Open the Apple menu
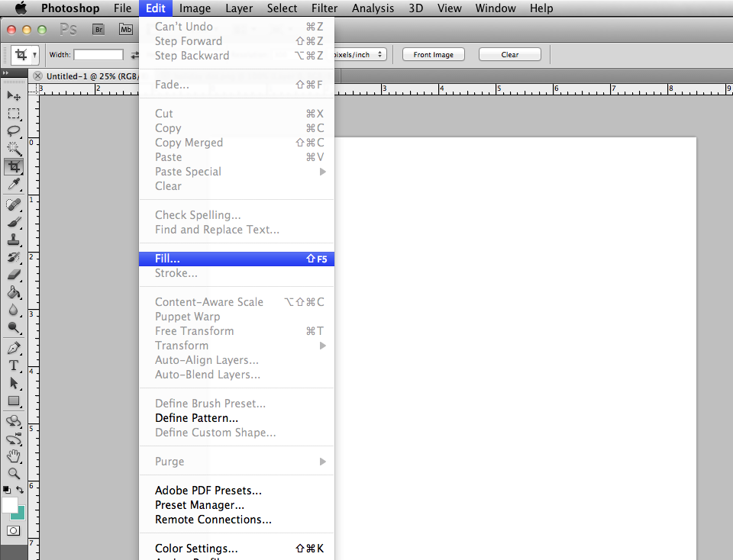The image size is (733, 560). 21,8
